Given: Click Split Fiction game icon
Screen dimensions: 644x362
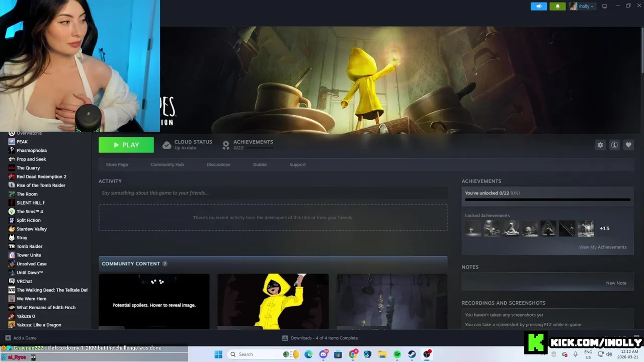Looking at the screenshot, I should pos(12,220).
